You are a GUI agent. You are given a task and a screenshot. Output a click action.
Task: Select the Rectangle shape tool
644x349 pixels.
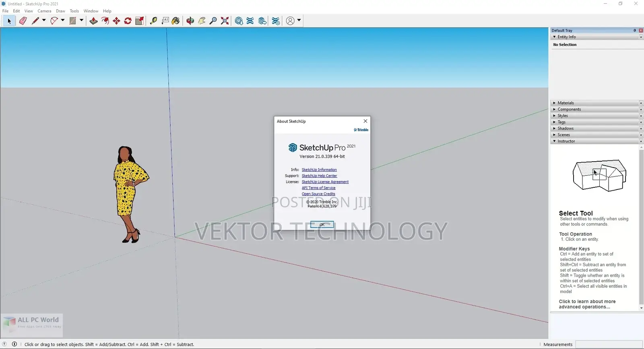pyautogui.click(x=73, y=21)
